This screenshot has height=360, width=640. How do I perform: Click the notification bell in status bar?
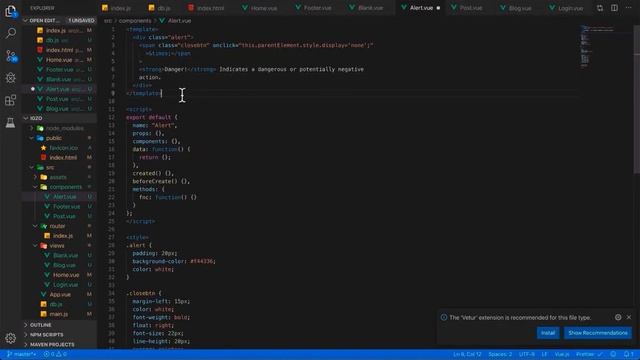629,354
